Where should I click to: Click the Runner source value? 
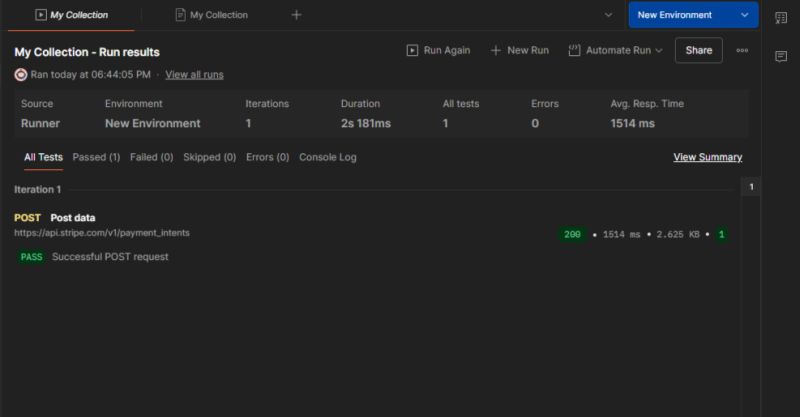(40, 124)
